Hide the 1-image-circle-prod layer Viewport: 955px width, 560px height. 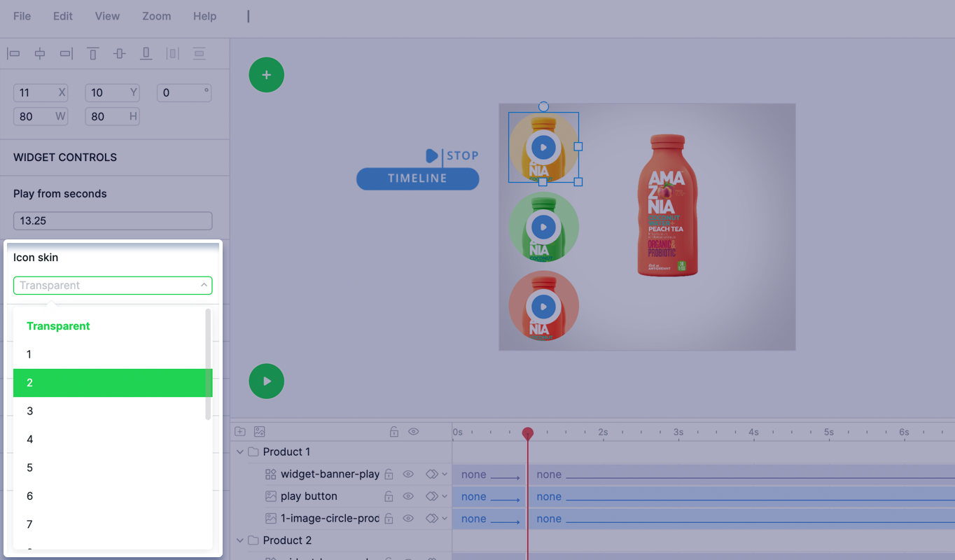tap(408, 519)
